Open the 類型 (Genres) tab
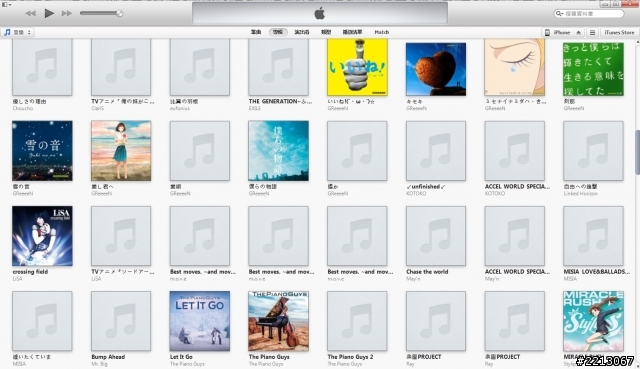The width and height of the screenshot is (640, 369). [x=326, y=32]
